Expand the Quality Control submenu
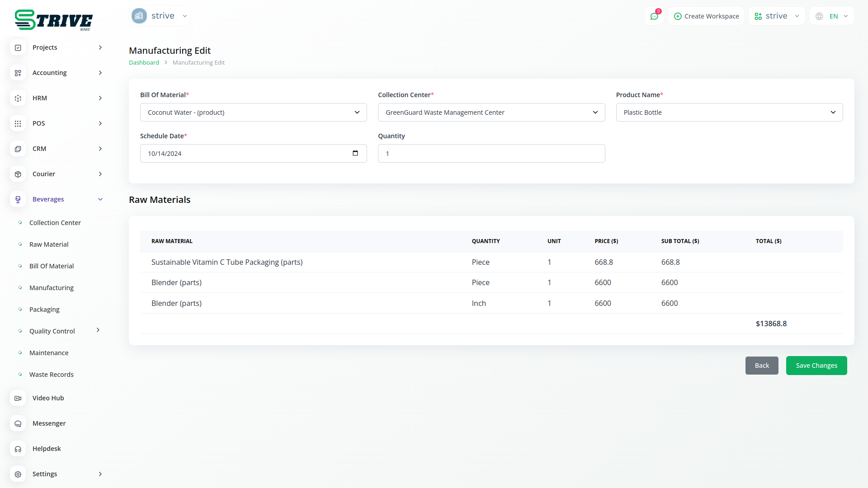Viewport: 868px width, 488px height. 98,330
